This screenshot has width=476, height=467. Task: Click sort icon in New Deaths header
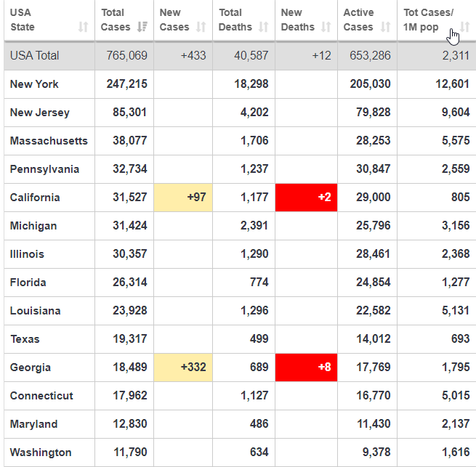click(326, 27)
